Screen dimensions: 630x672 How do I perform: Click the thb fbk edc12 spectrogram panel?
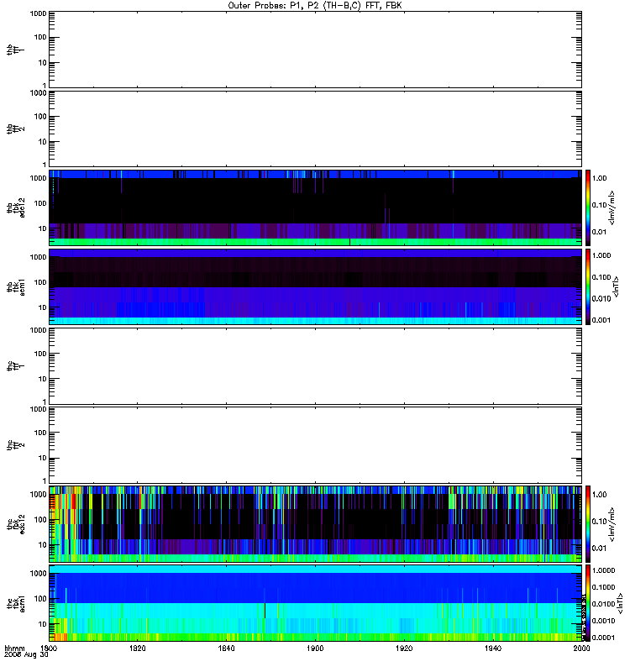click(x=315, y=207)
